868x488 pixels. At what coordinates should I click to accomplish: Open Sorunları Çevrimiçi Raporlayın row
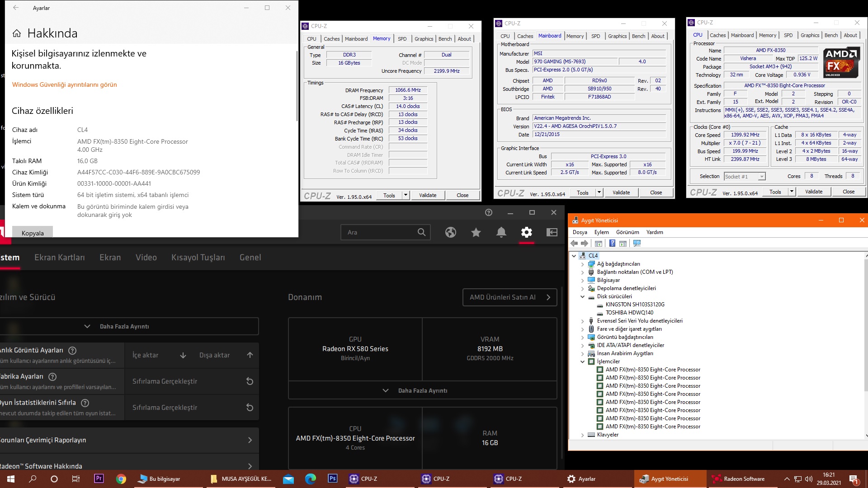click(129, 440)
